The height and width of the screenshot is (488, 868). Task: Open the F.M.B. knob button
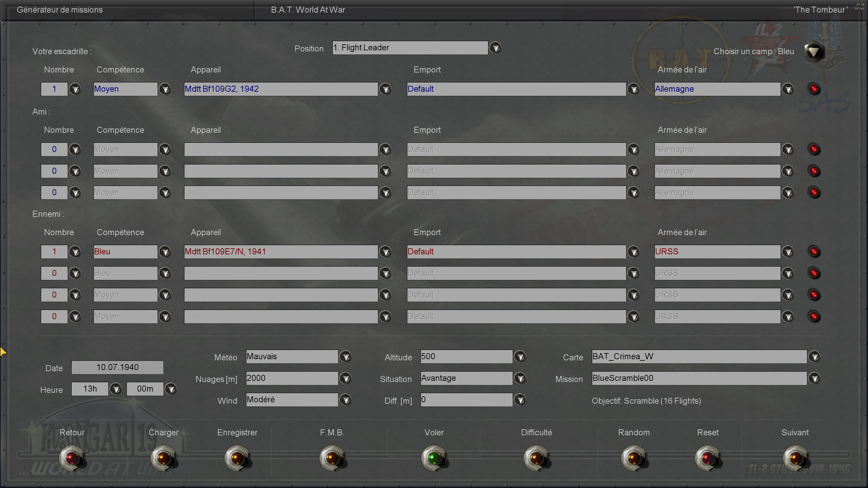point(332,458)
